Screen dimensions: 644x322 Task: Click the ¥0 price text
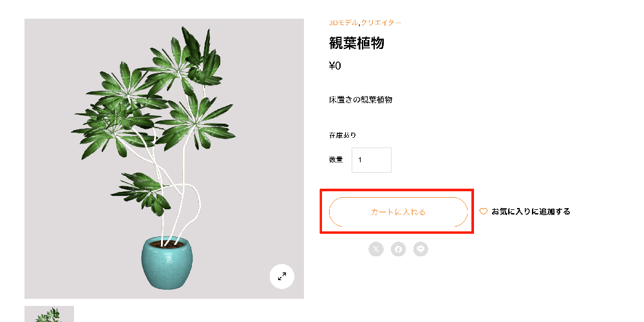tap(335, 66)
